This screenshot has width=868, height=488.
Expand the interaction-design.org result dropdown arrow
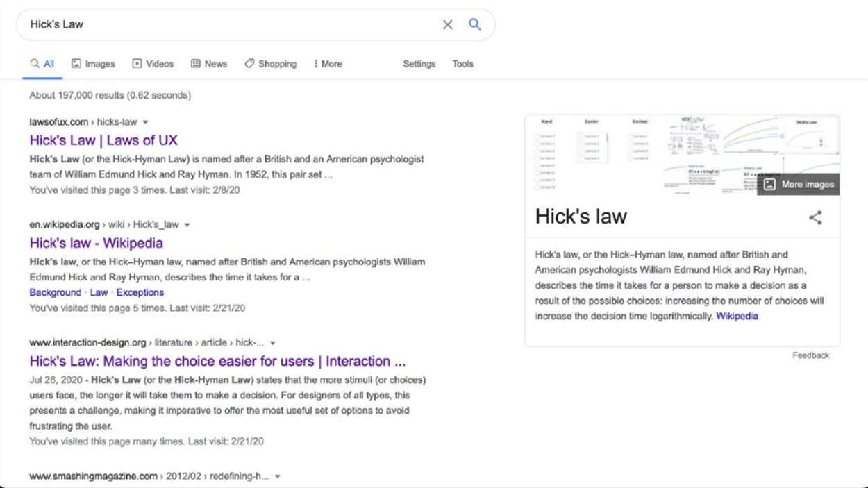click(272, 343)
